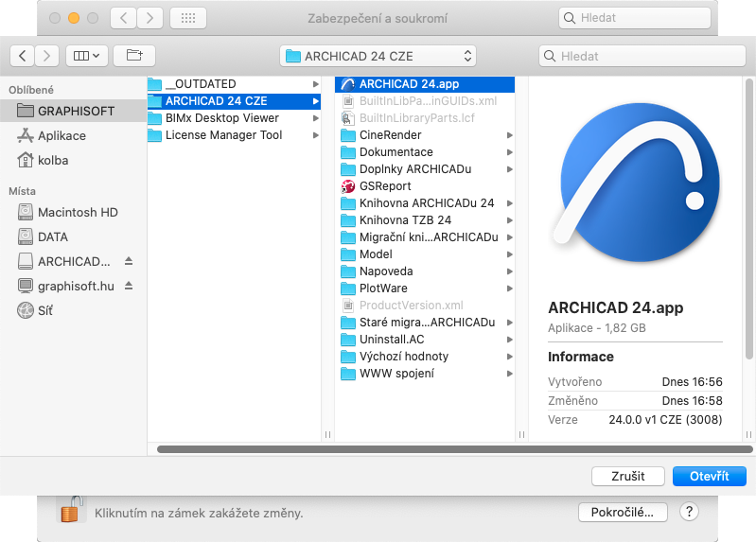Select ProductVersion.xml file

[x=425, y=306]
